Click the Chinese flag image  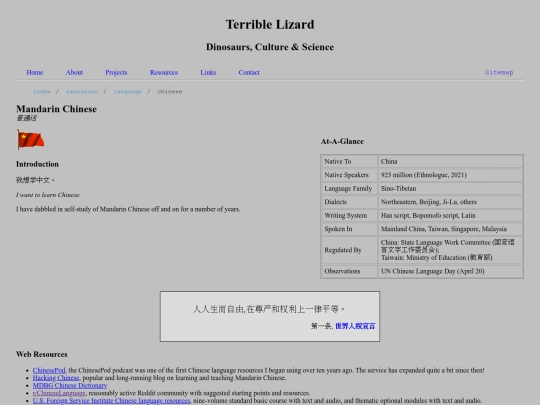coord(31,139)
